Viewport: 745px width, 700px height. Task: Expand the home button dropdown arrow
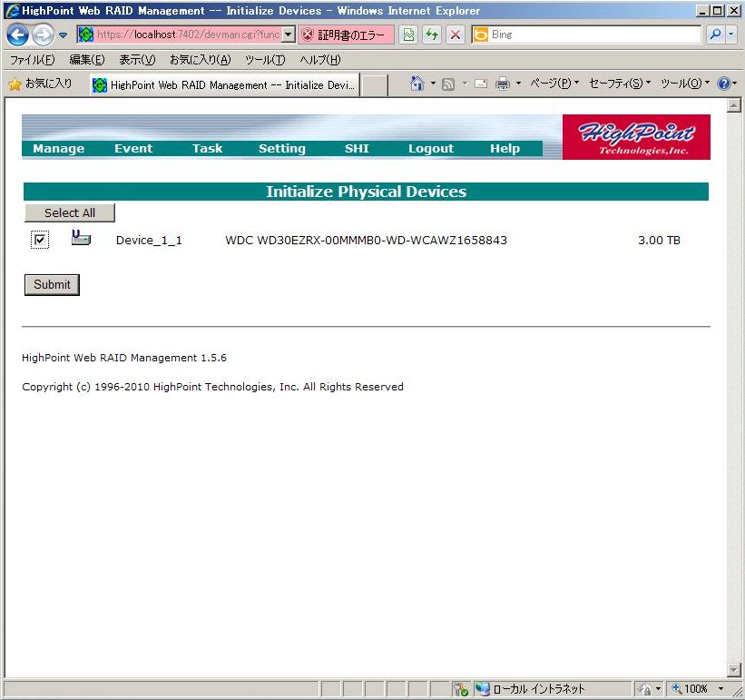tap(433, 84)
